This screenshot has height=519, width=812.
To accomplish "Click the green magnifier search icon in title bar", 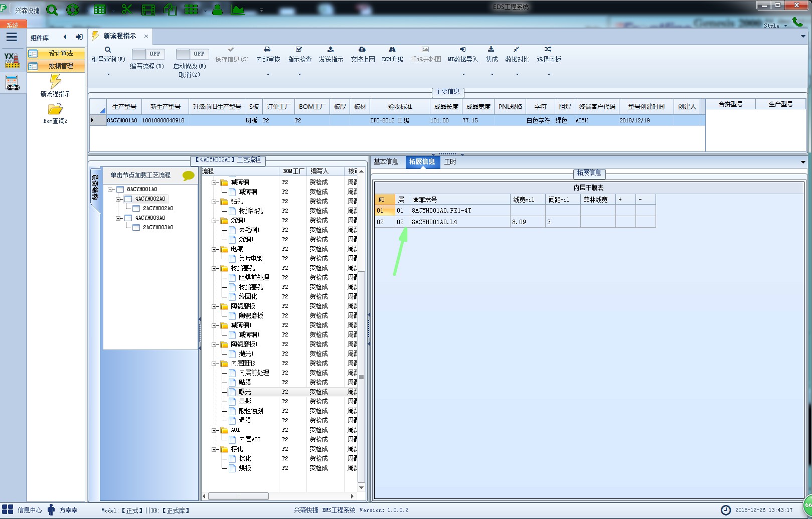I will 52,10.
